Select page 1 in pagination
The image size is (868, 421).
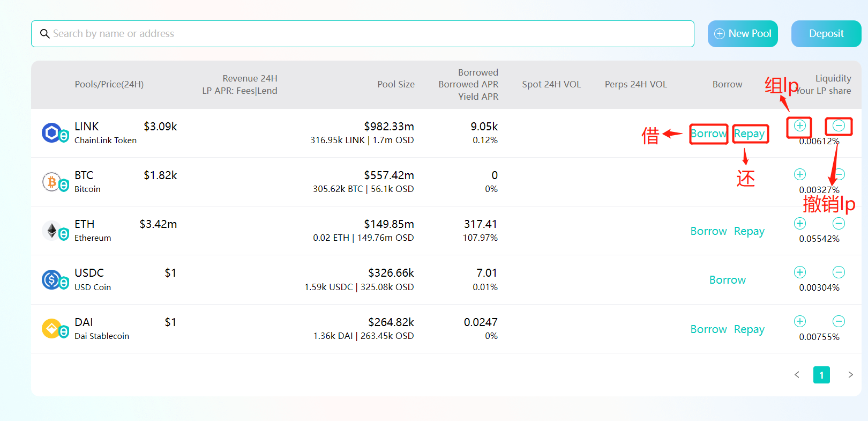(821, 375)
